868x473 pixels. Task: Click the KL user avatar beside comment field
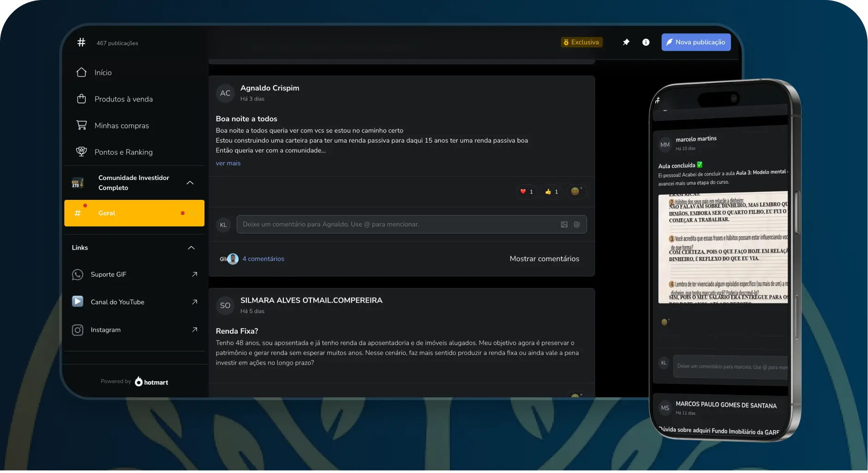(x=223, y=225)
